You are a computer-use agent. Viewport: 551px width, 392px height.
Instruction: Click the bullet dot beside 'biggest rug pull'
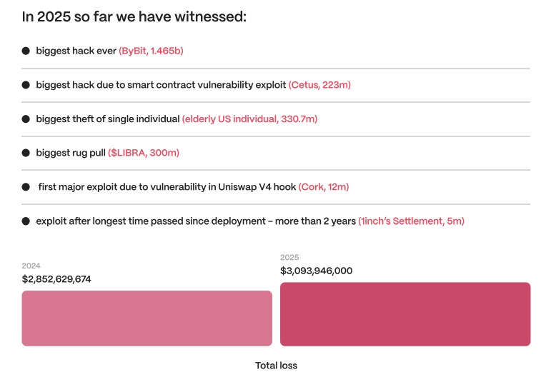[x=26, y=153]
